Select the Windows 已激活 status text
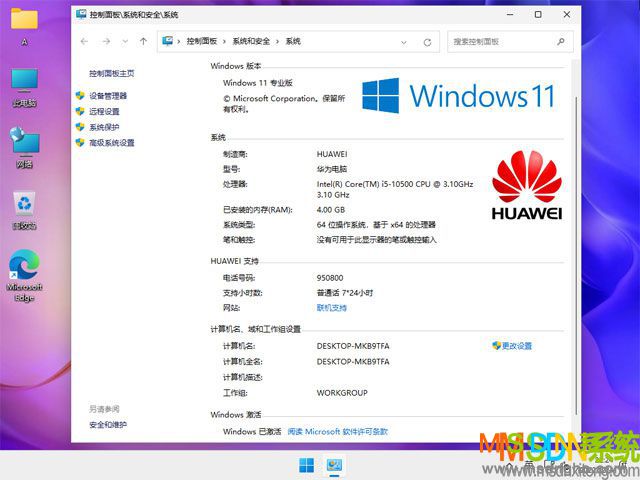Viewport: 640px width, 480px height. pyautogui.click(x=252, y=431)
